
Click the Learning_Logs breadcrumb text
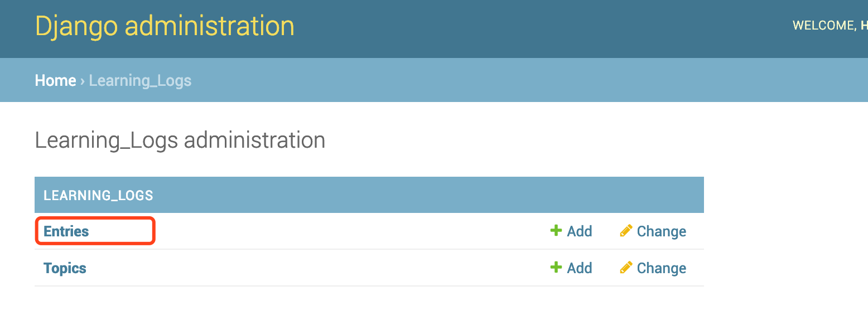[140, 81]
